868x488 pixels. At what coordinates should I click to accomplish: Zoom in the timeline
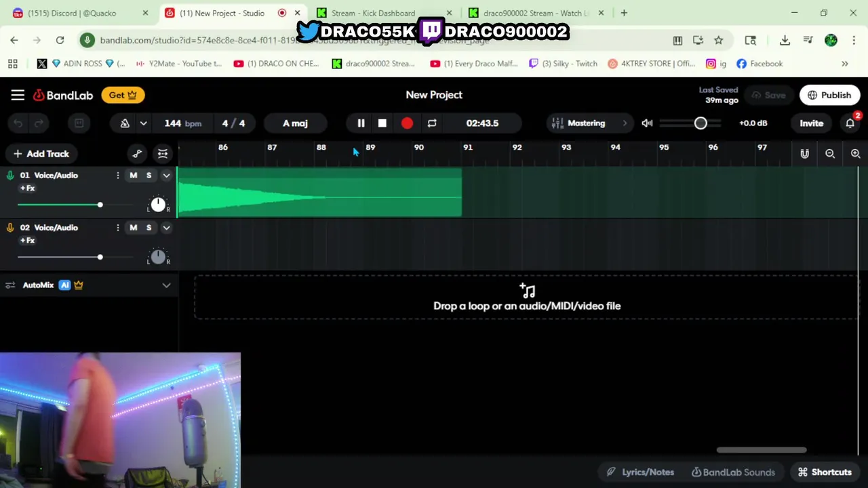coord(855,154)
